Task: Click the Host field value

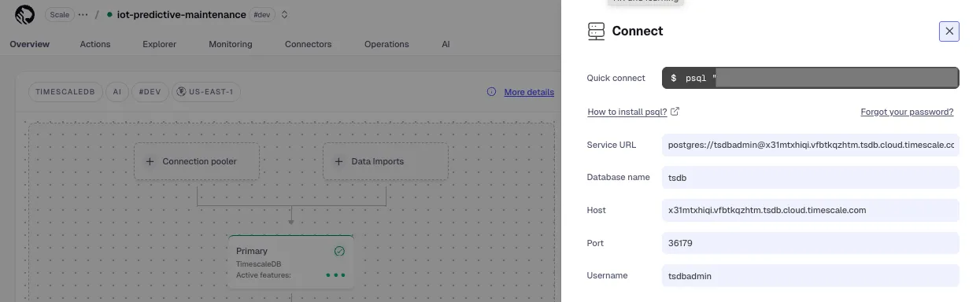Action: 811,210
